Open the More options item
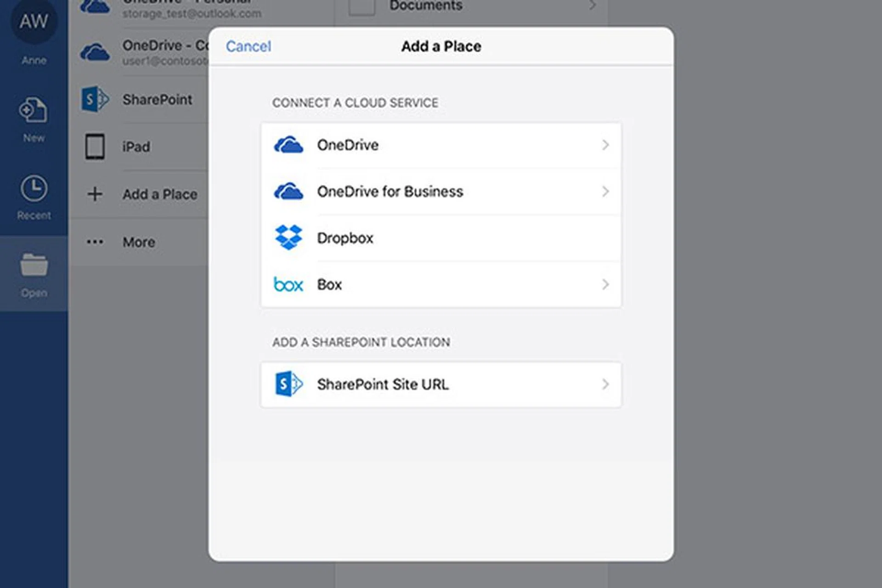Viewport: 882px width, 588px height. pos(138,242)
